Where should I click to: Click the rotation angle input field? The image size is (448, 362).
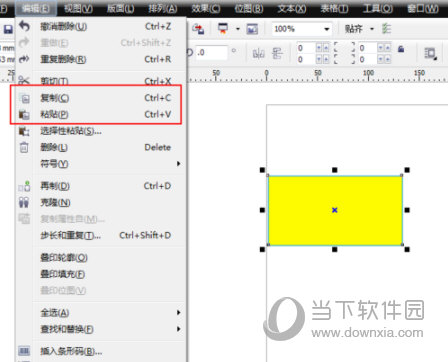click(212, 53)
